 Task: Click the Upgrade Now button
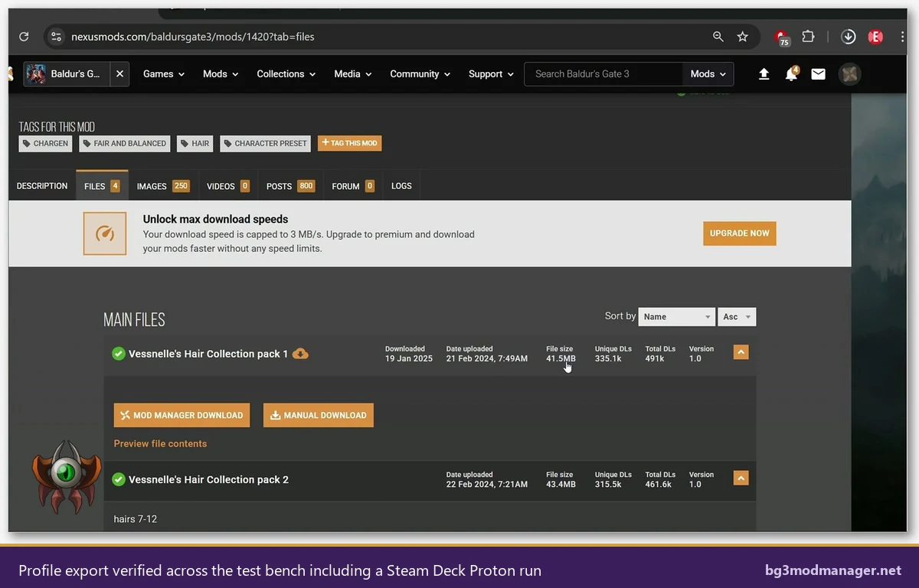(739, 234)
